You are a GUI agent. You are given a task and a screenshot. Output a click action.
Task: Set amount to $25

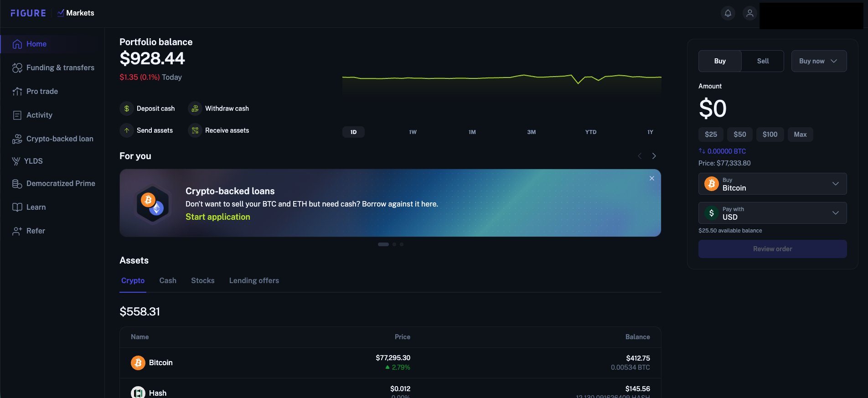(x=711, y=134)
